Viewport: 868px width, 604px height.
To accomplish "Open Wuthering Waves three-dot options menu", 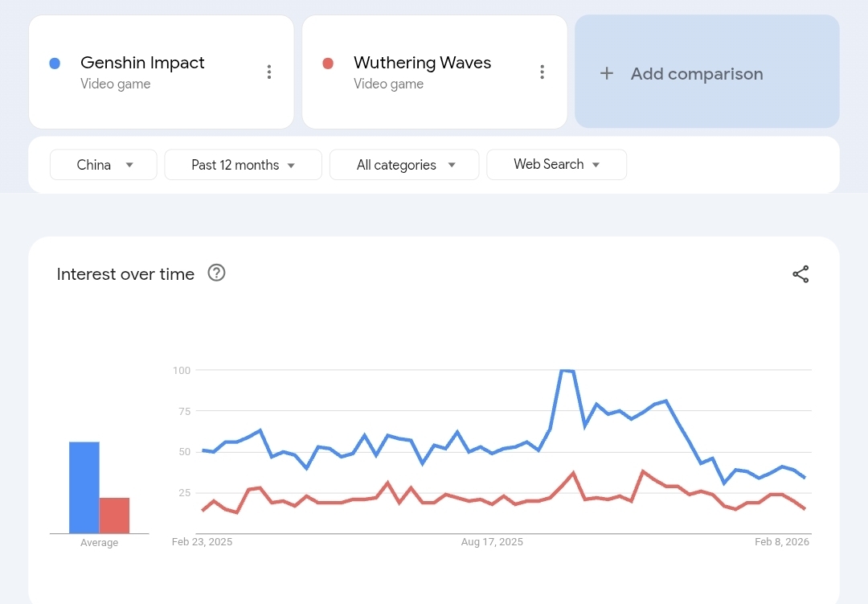I will 542,72.
